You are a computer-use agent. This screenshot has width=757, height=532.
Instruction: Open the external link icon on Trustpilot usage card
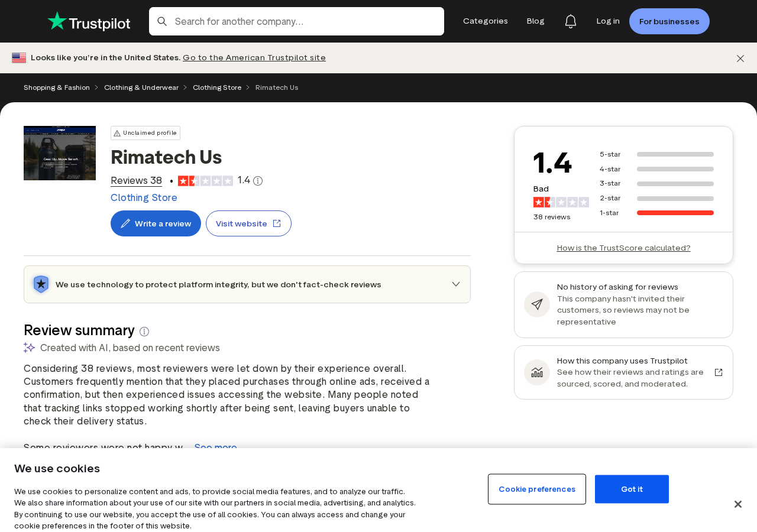coord(719,372)
